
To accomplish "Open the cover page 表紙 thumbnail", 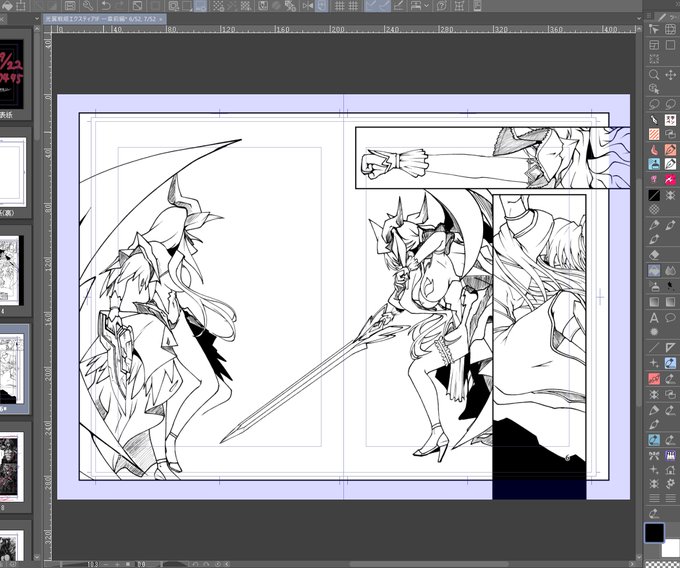I will pyautogui.click(x=12, y=74).
